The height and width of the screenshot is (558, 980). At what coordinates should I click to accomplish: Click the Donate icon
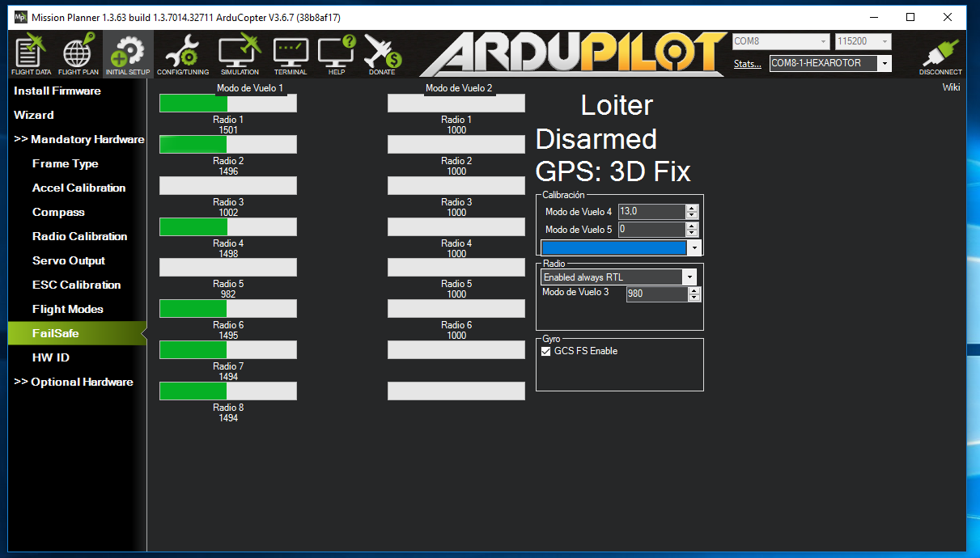coord(382,54)
